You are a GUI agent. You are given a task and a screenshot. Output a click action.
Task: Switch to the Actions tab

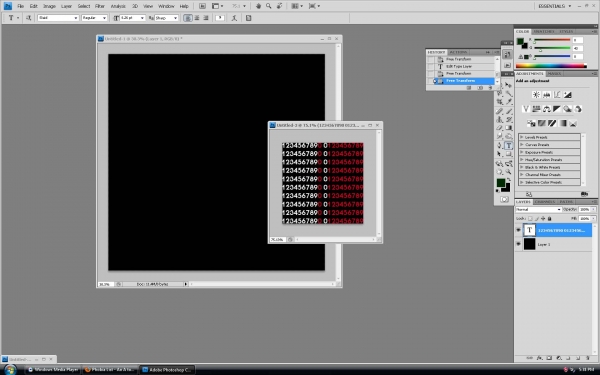[458, 52]
